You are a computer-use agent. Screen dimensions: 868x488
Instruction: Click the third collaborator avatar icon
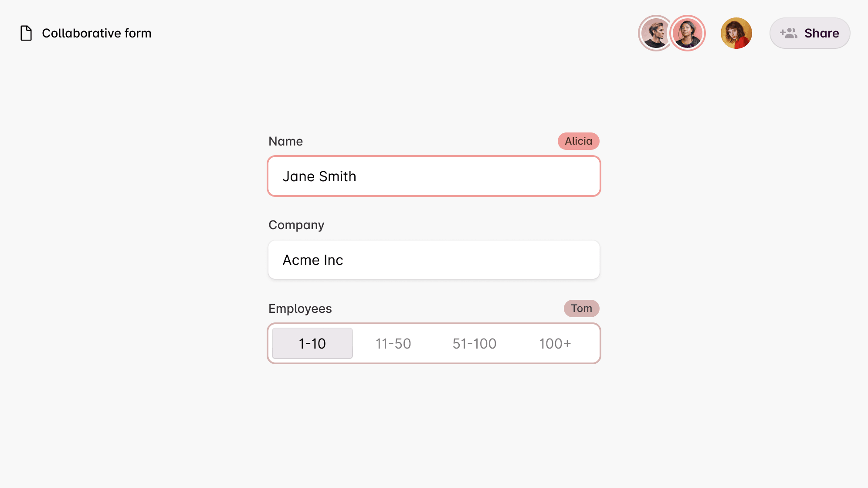[x=735, y=34]
